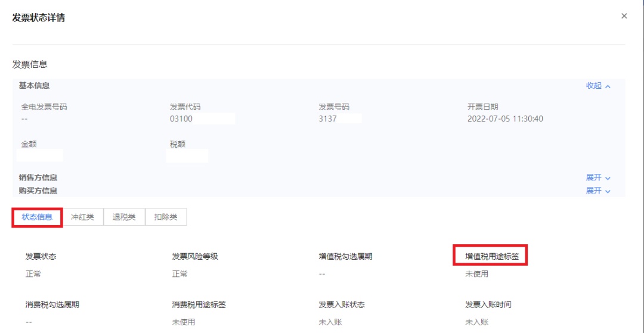The height and width of the screenshot is (333, 644).
Task: Click the 未使用 value under 增值税用途标签
Action: click(x=477, y=273)
